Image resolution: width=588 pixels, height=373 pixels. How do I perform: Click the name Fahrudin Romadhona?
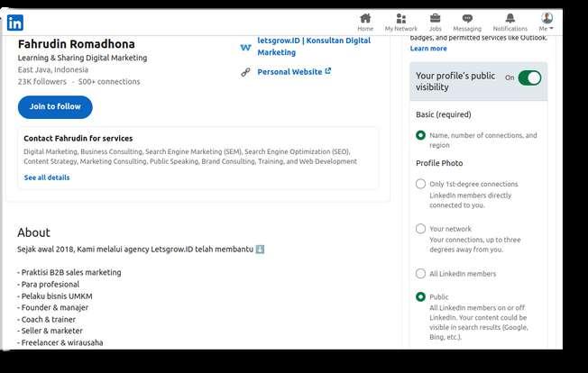[x=76, y=44]
